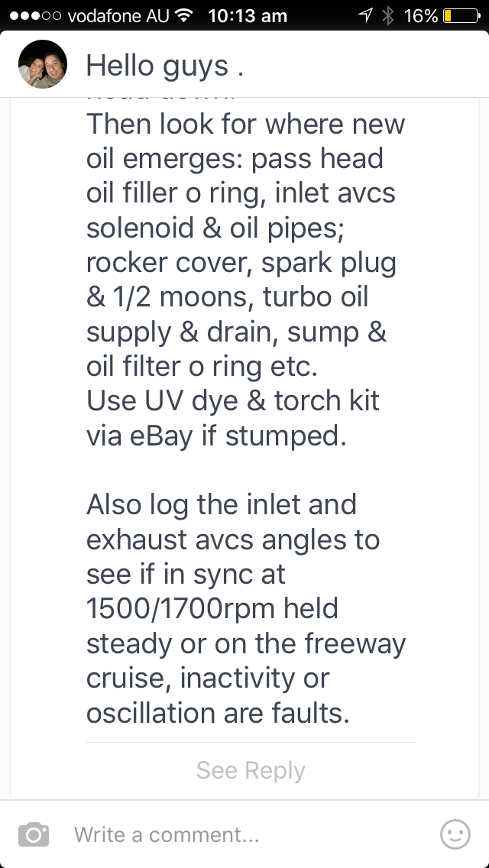Tap the "oscillation are faults." line
Screen dimensions: 489x868
click(x=218, y=712)
